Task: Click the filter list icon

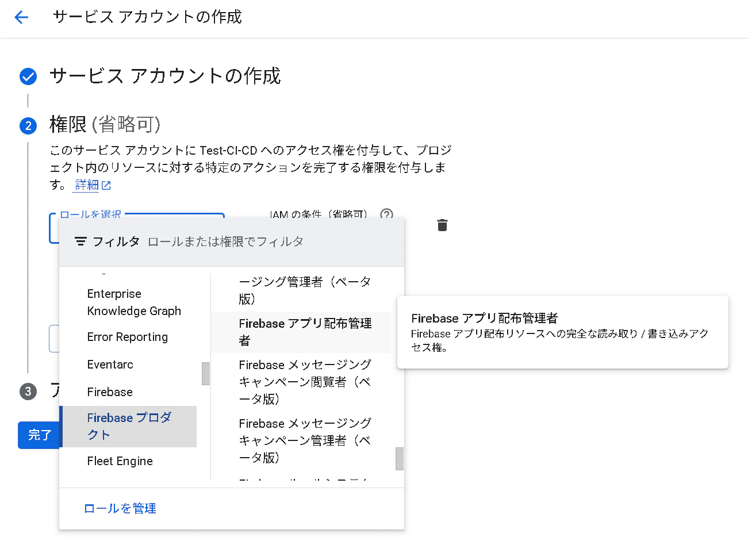Action: point(80,241)
